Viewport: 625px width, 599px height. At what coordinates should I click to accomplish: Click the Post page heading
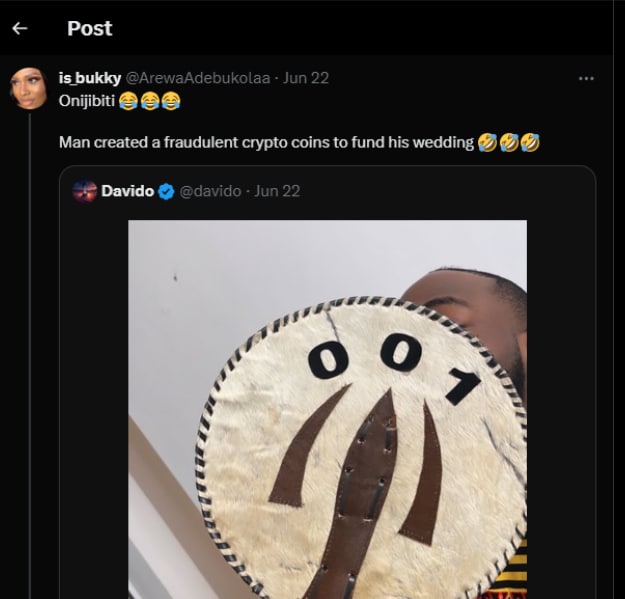pyautogui.click(x=89, y=28)
